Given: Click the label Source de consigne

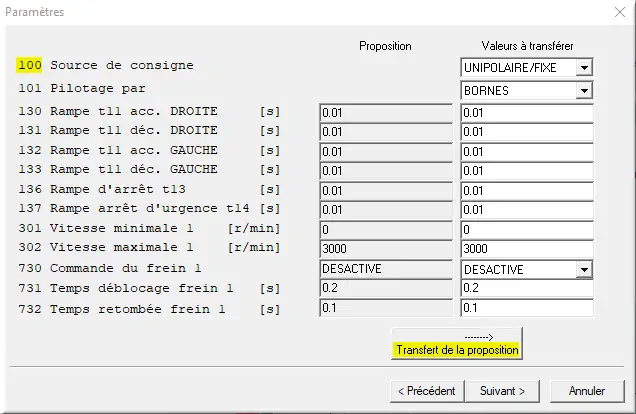Looking at the screenshot, I should (x=122, y=65).
